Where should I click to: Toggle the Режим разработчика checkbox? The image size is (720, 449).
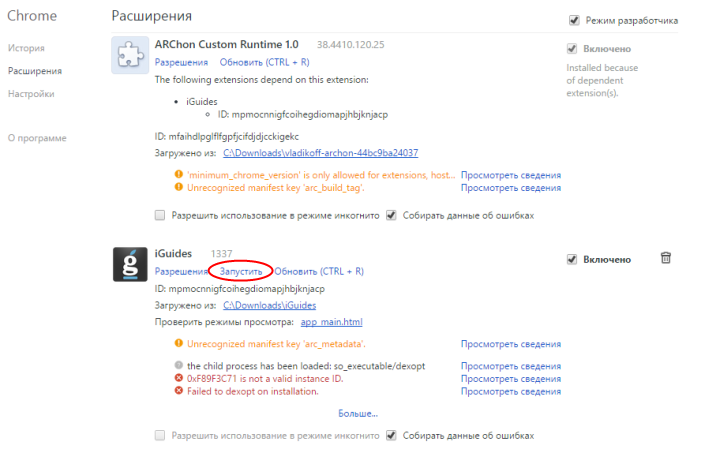click(574, 20)
